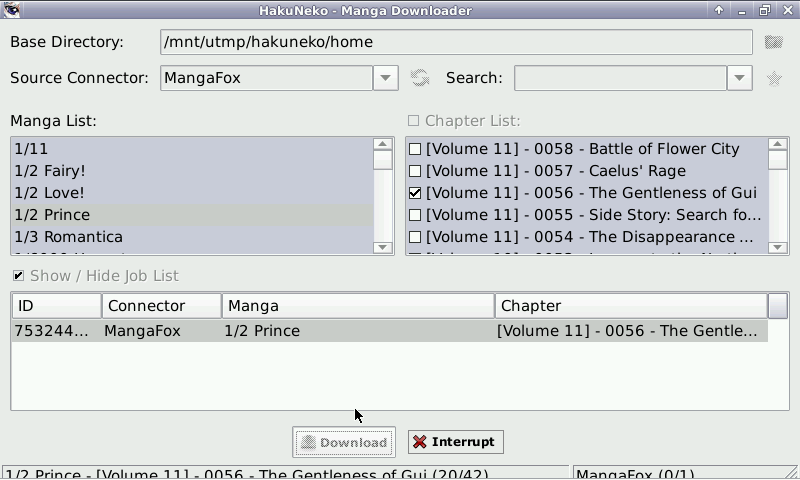The height and width of the screenshot is (480, 800).
Task: Click the Manga List scrollbar thumb
Action: pos(383,160)
